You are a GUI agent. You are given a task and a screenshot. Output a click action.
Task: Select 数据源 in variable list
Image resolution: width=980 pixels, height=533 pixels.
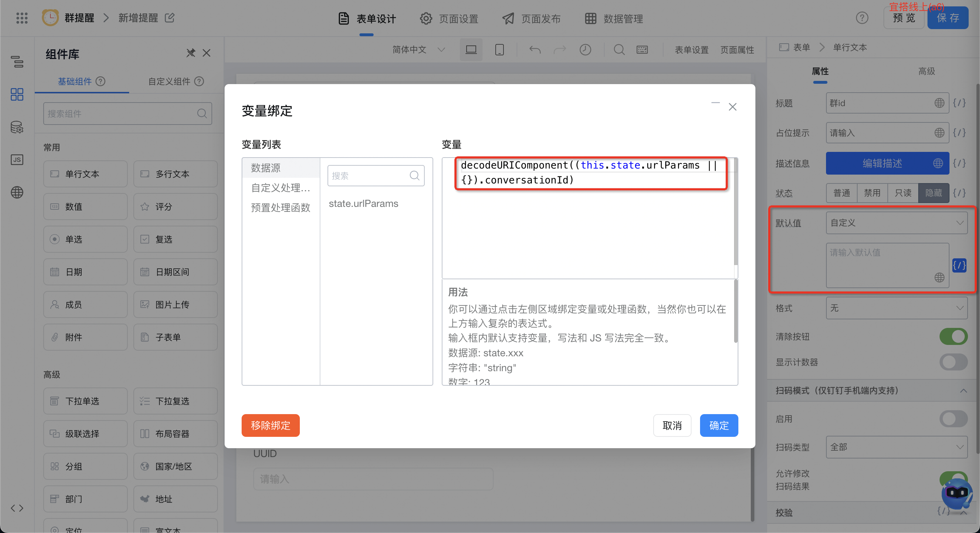[x=281, y=168]
